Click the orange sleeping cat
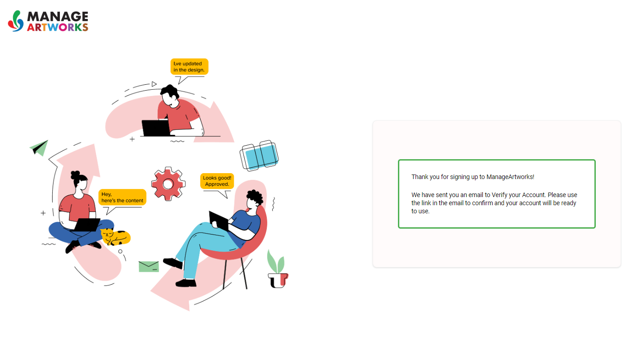Image resolution: width=644 pixels, height=345 pixels. coord(115,237)
